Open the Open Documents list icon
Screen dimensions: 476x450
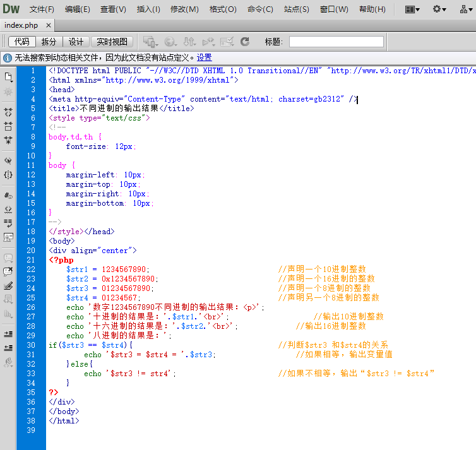pyautogui.click(x=8, y=77)
